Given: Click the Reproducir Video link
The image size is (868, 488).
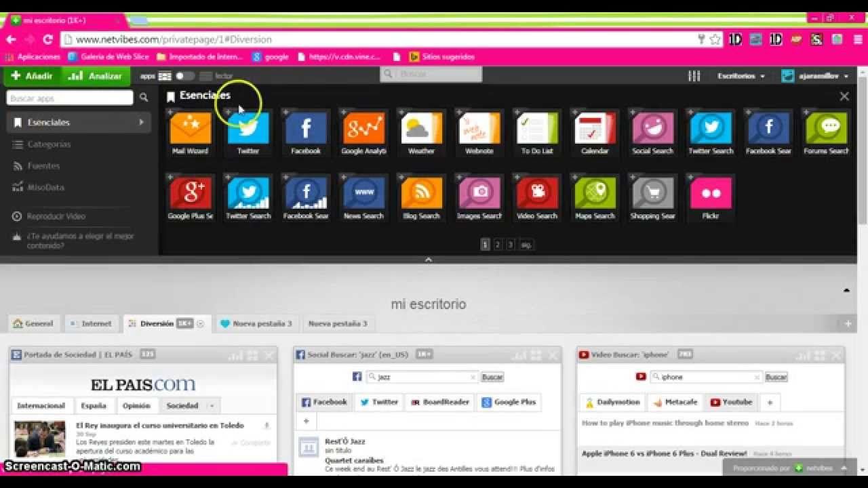Looking at the screenshot, I should [x=50, y=216].
